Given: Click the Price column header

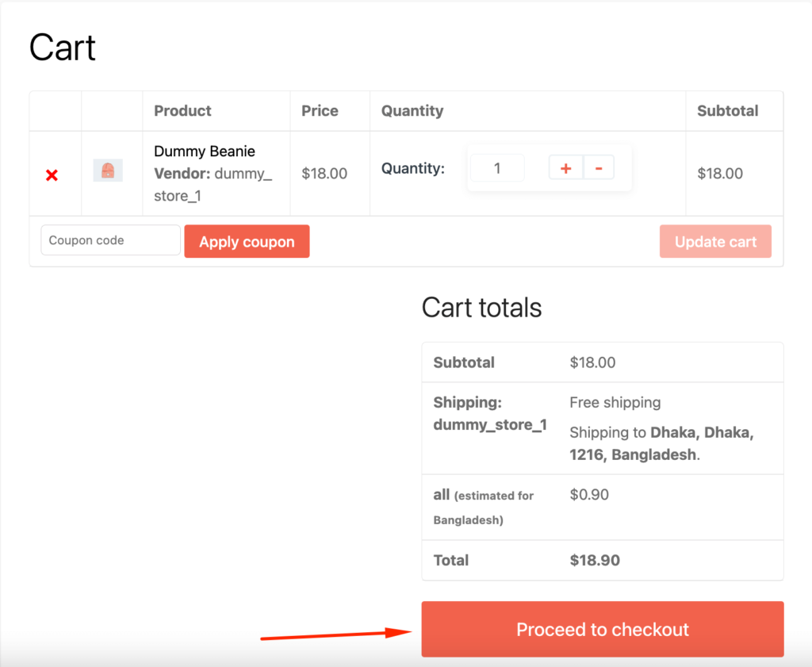Looking at the screenshot, I should tap(320, 111).
